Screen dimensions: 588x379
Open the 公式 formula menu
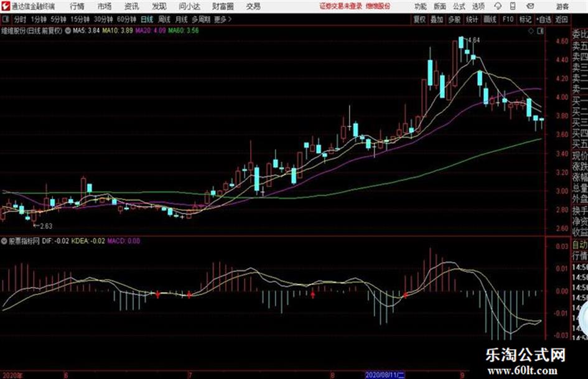(x=459, y=6)
